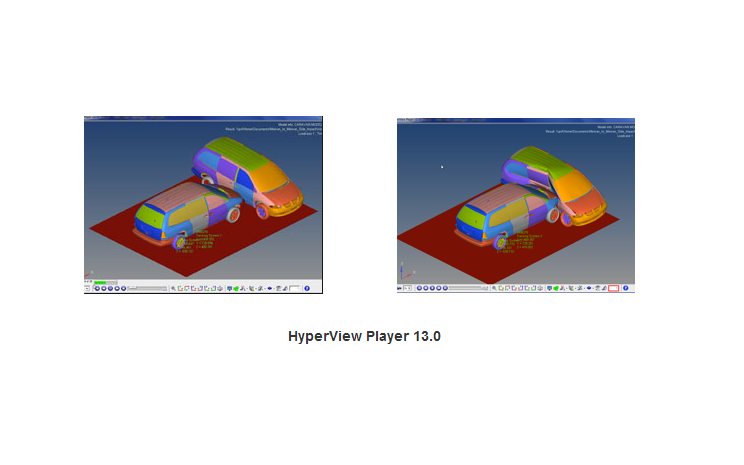Click the middle (third) playback button in left player
This screenshot has height=465, width=744.
[110, 288]
